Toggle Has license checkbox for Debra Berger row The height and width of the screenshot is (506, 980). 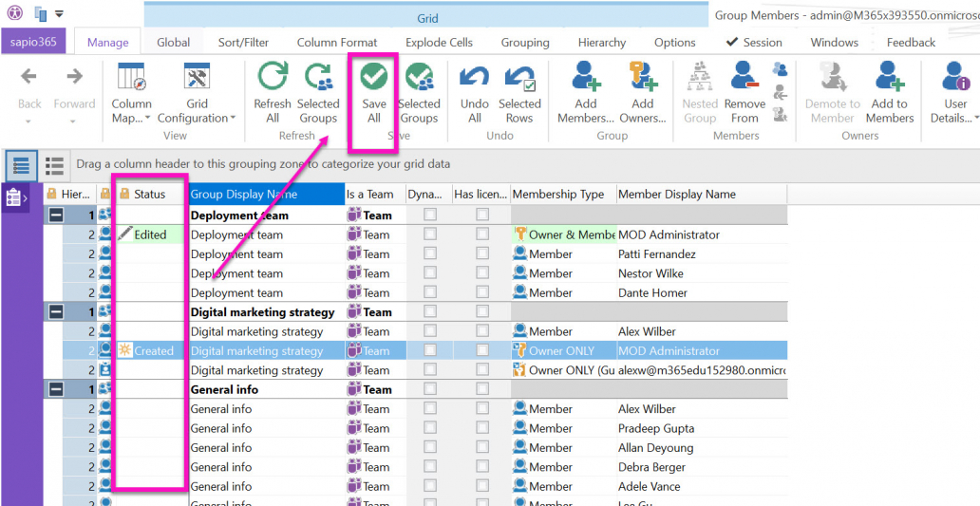point(481,467)
